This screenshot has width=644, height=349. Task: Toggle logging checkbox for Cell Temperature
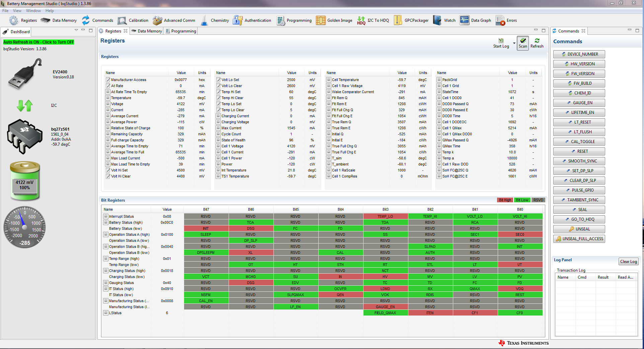(x=329, y=80)
